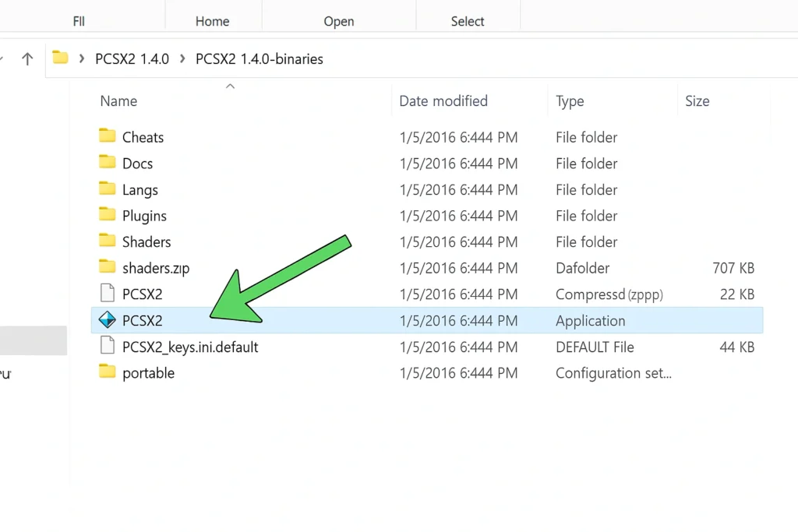Click the 707 KB size value
The height and width of the screenshot is (532, 798).
tap(733, 269)
